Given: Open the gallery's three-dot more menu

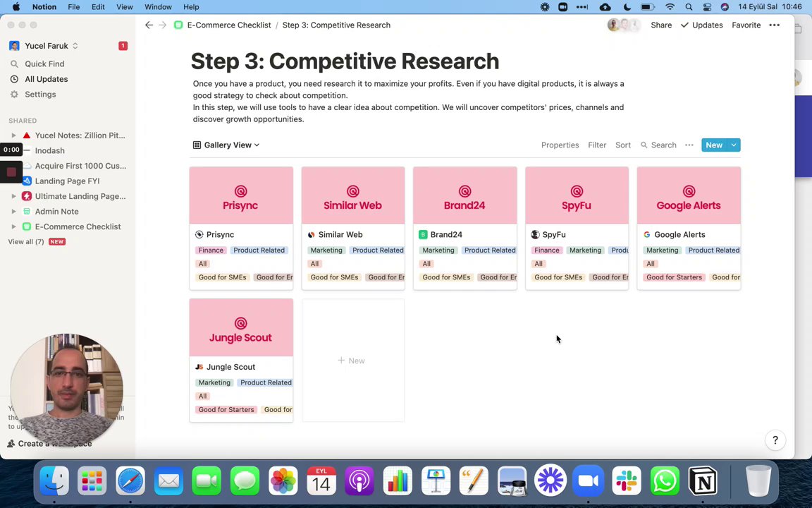Looking at the screenshot, I should (689, 145).
